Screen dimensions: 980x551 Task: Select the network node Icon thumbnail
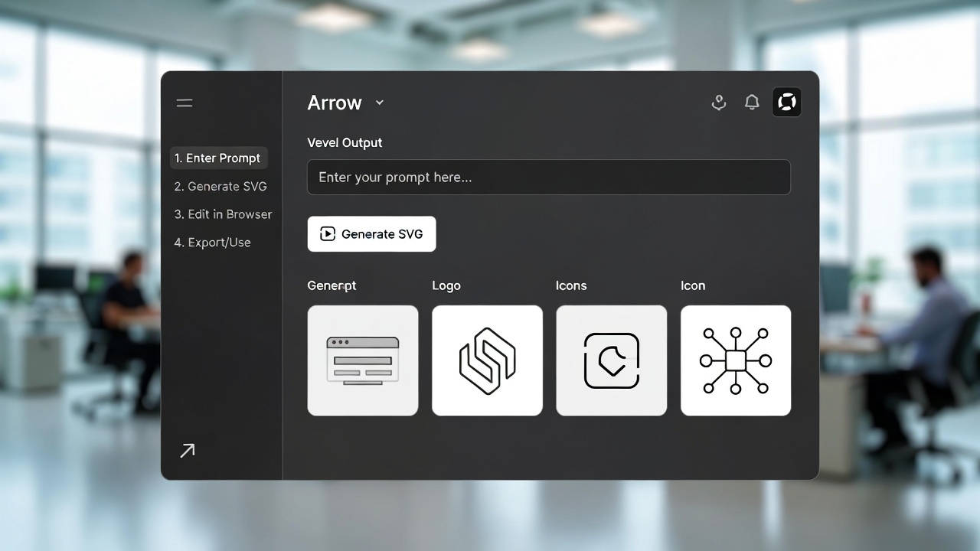click(x=735, y=360)
